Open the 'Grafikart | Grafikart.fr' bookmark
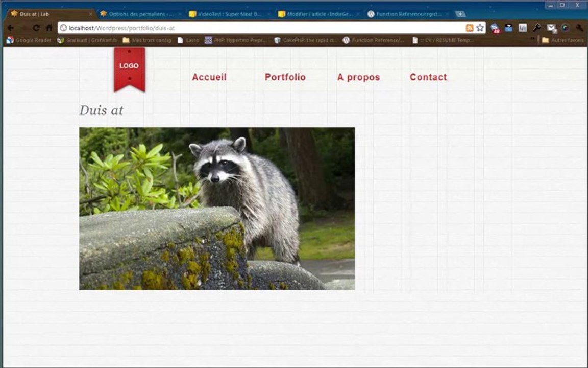Image resolution: width=588 pixels, height=368 pixels. (87, 40)
